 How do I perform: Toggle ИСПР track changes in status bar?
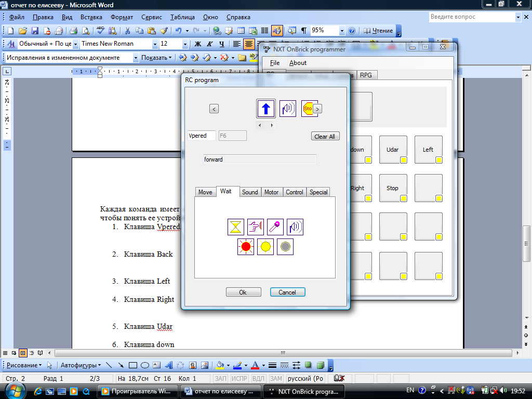tap(239, 378)
